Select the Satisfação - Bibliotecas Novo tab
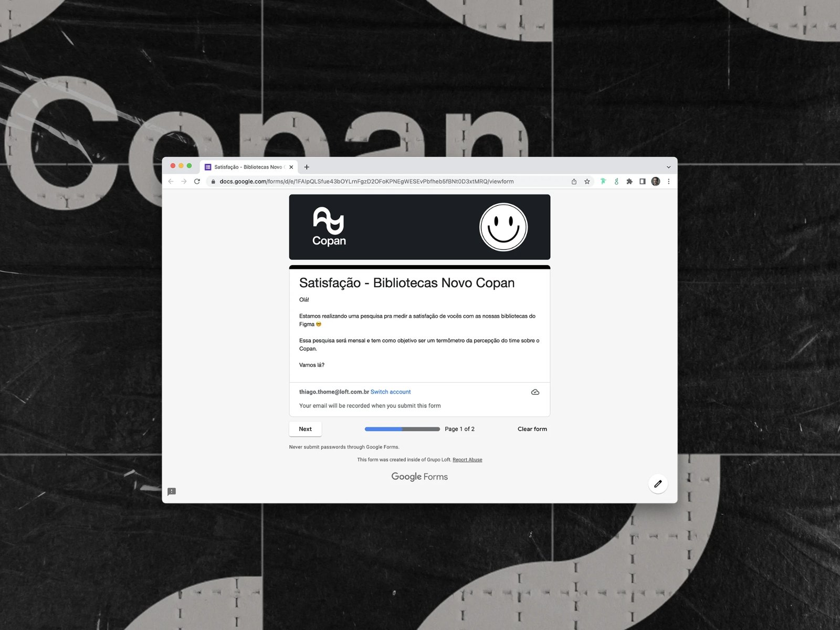The height and width of the screenshot is (630, 840). point(249,167)
